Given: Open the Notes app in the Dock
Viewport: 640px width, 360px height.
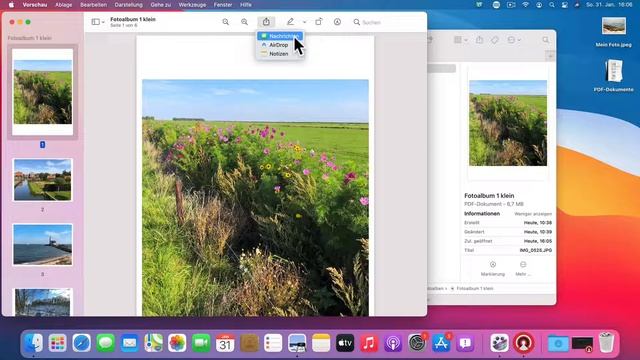Looking at the screenshot, I should [x=321, y=343].
